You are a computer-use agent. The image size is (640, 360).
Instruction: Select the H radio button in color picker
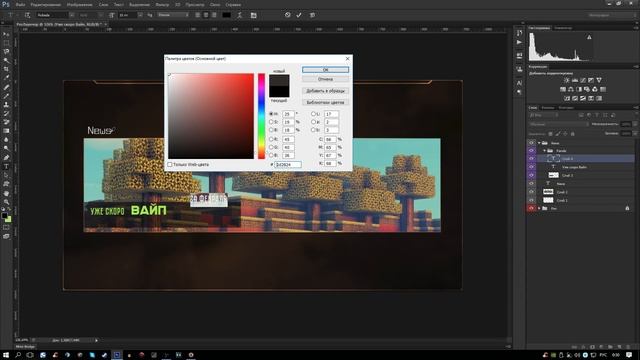[x=271, y=114]
